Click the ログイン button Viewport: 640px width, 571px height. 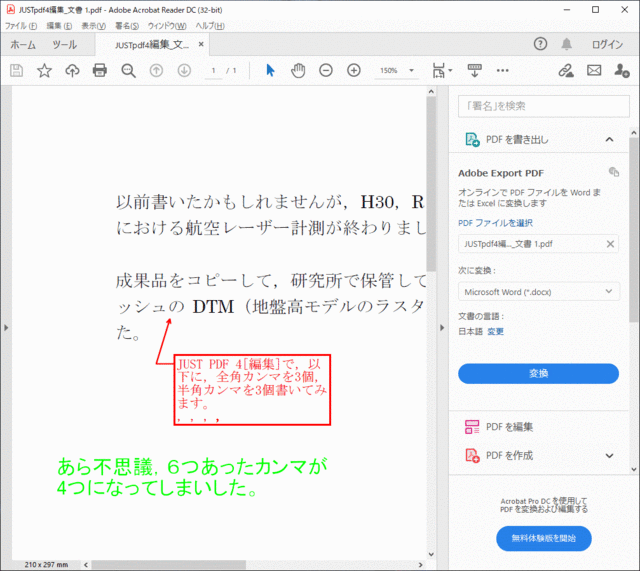point(607,44)
